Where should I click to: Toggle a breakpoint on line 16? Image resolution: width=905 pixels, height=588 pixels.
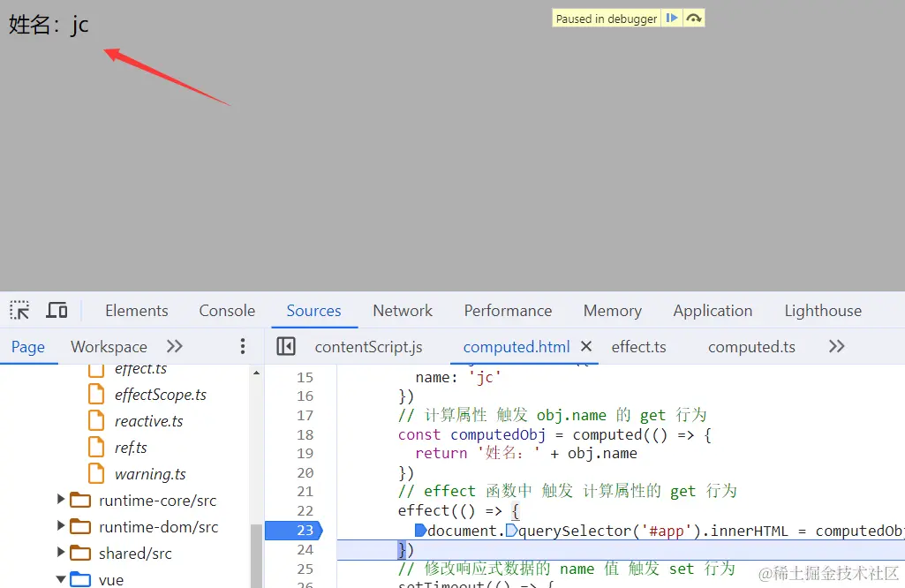coord(305,396)
